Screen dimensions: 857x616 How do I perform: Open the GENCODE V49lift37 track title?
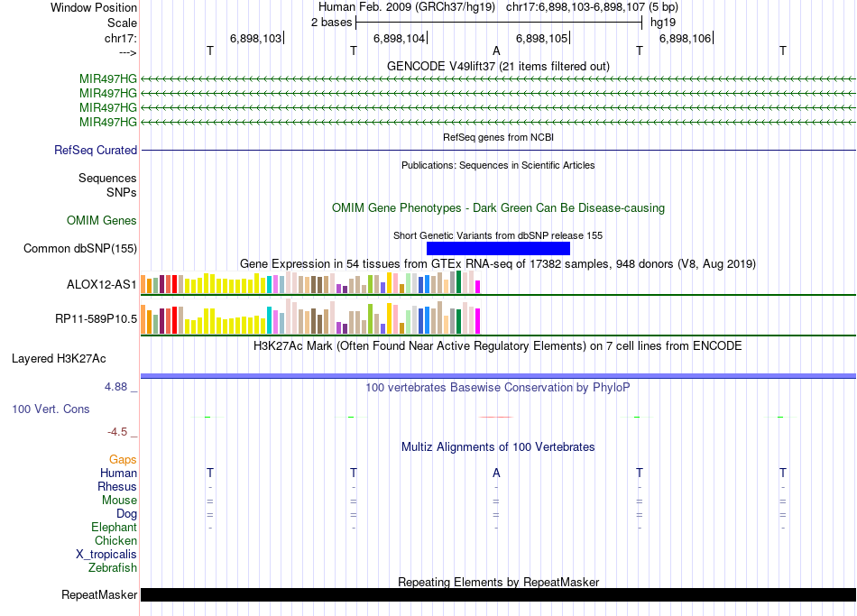click(x=498, y=66)
